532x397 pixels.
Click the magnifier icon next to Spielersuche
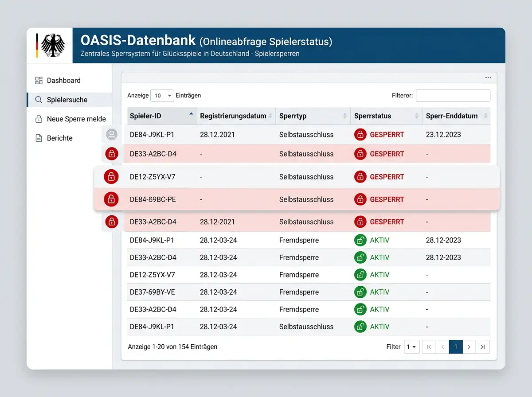(39, 100)
